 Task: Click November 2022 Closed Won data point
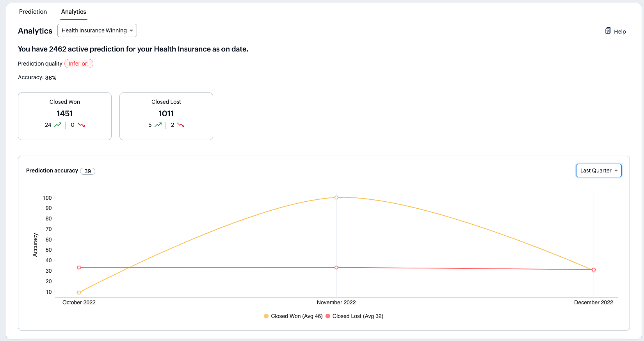tap(336, 197)
